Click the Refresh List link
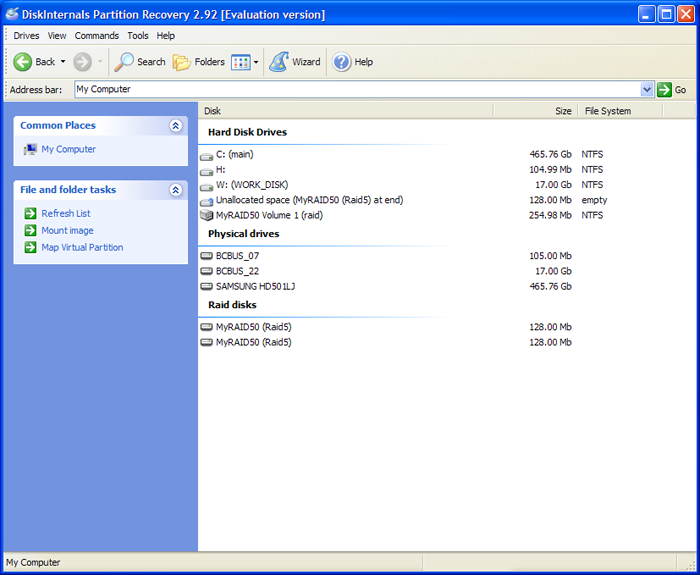The width and height of the screenshot is (700, 575). coord(66,213)
